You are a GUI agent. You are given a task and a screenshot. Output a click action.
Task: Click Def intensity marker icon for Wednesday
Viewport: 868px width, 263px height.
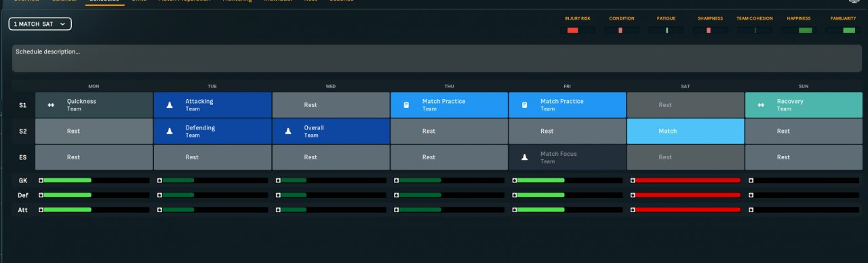coord(278,195)
